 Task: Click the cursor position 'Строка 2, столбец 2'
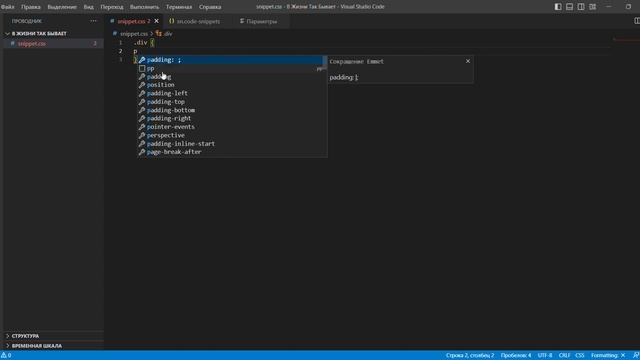coord(470,356)
